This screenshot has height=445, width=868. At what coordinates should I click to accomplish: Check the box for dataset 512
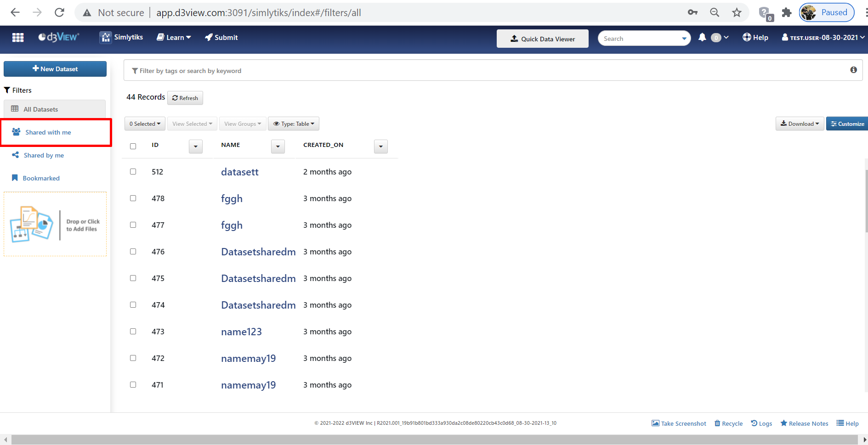(x=133, y=172)
